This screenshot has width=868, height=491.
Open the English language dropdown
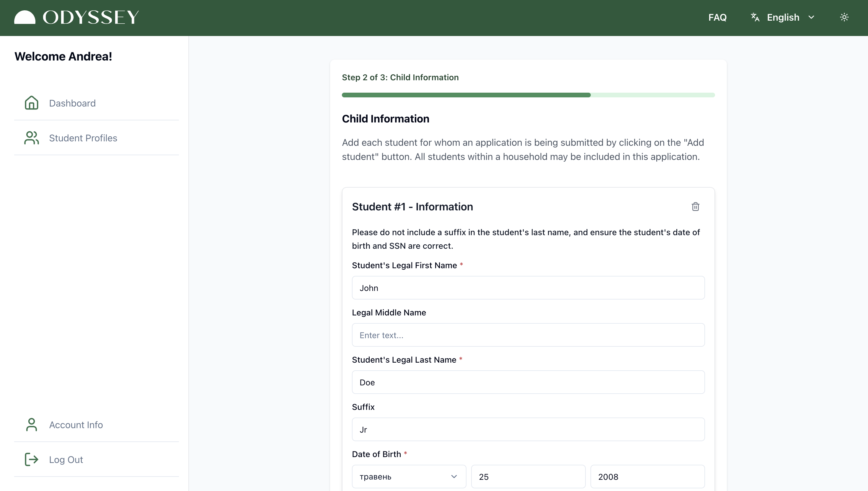[783, 17]
